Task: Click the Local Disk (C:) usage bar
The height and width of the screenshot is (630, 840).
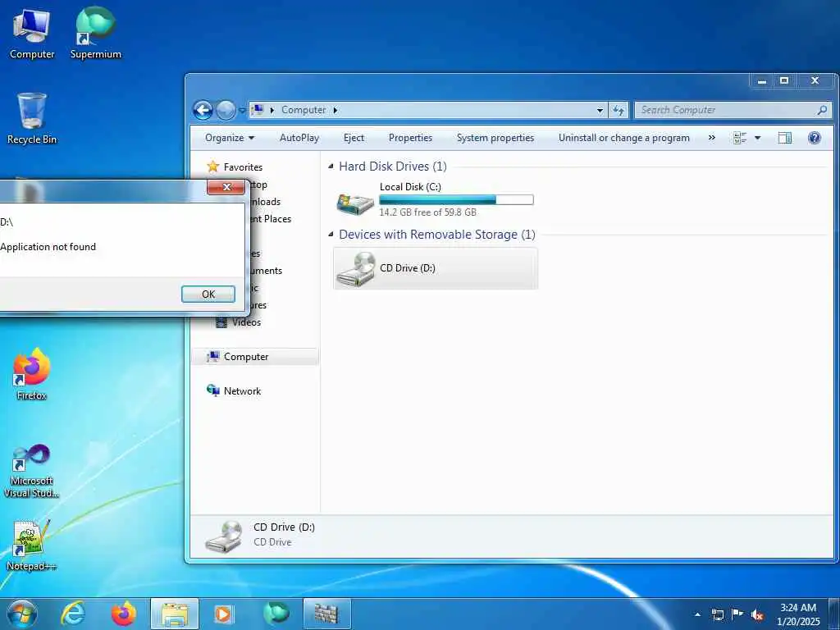Action: point(456,200)
